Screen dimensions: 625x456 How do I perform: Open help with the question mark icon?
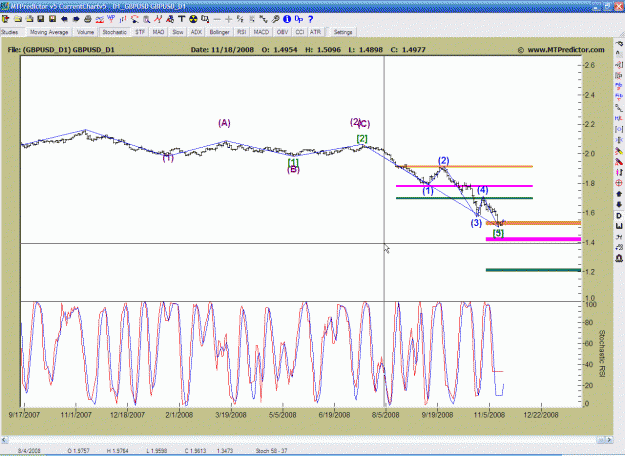[311, 19]
